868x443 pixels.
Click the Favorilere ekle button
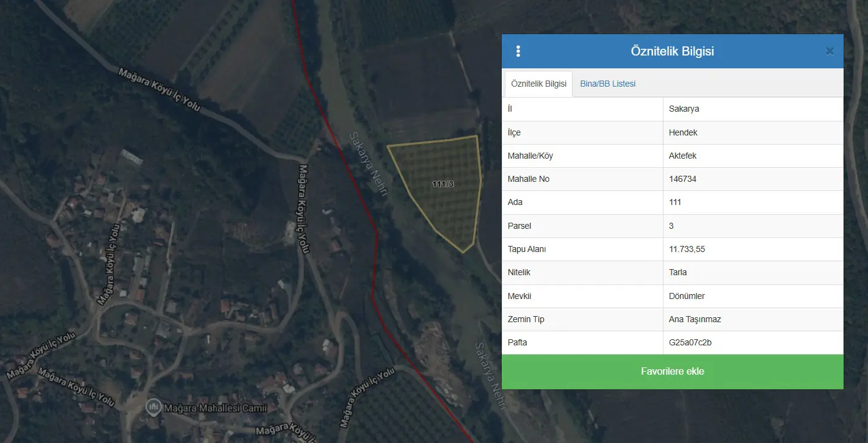pos(673,372)
